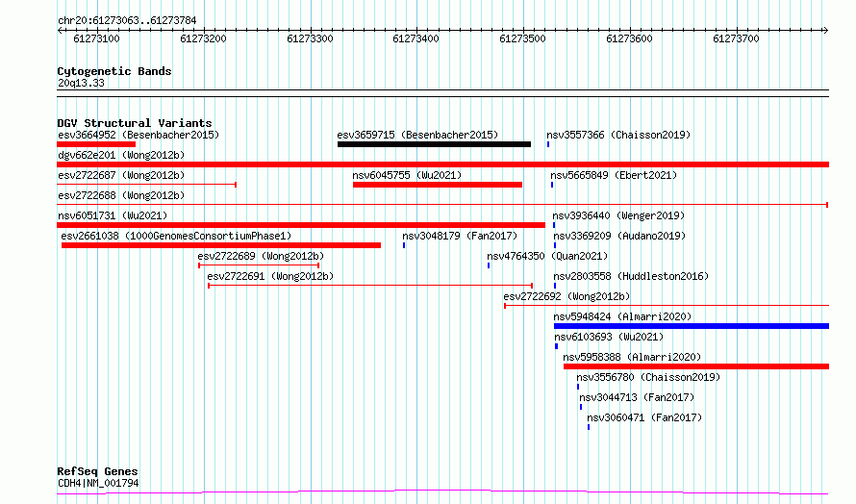Click the esv2722689 thin red interval line

(x=259, y=265)
